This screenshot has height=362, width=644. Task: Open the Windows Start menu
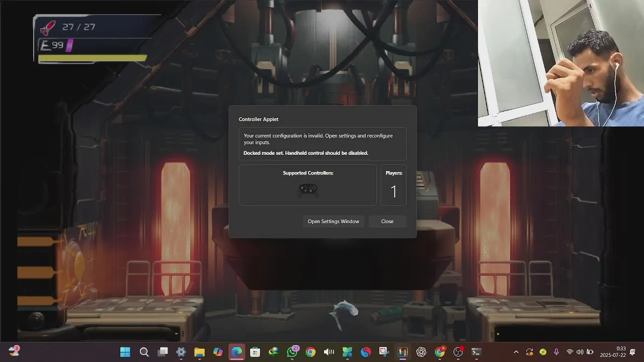125,352
